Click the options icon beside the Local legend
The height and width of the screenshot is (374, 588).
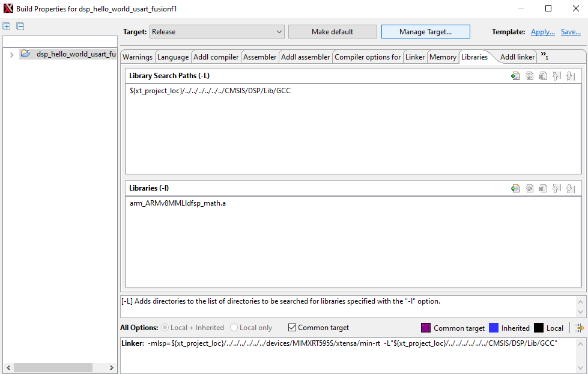click(578, 328)
